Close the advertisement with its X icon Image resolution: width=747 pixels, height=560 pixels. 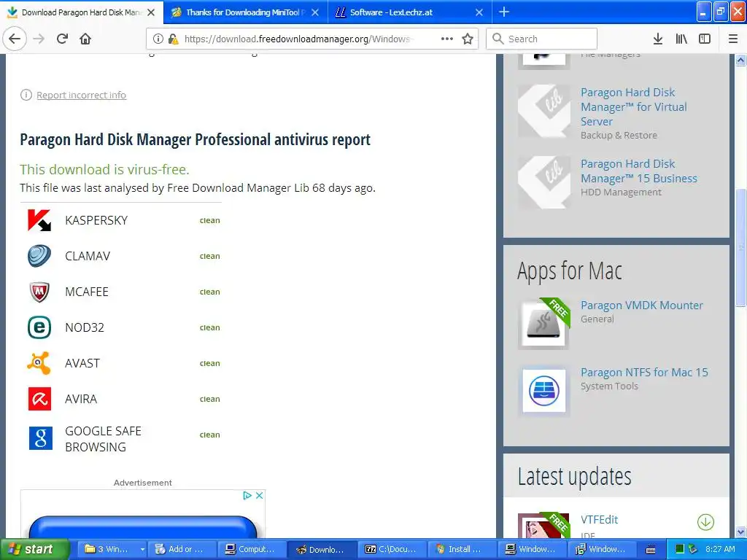[259, 495]
